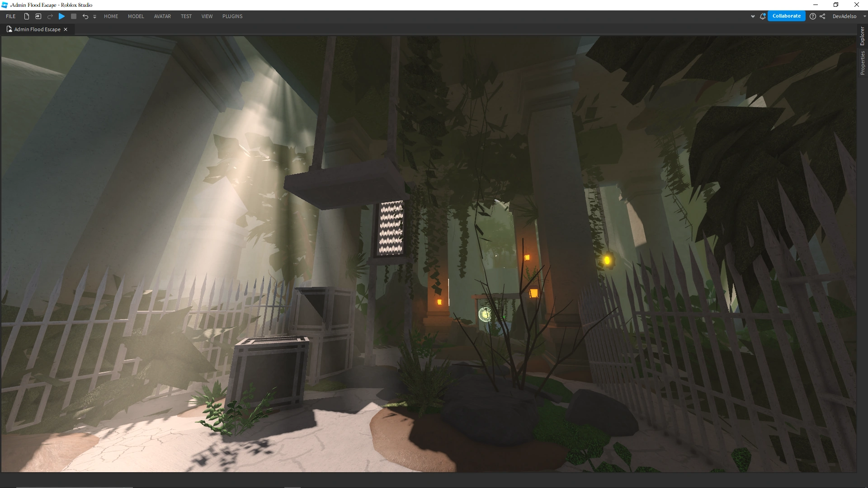Close the Admin Flood Escape tab
The width and height of the screenshot is (868, 488).
[x=66, y=29]
